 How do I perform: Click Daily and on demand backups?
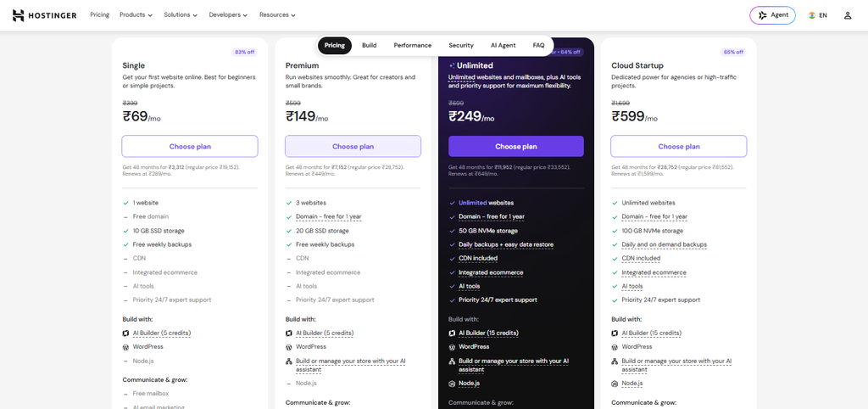click(x=665, y=244)
